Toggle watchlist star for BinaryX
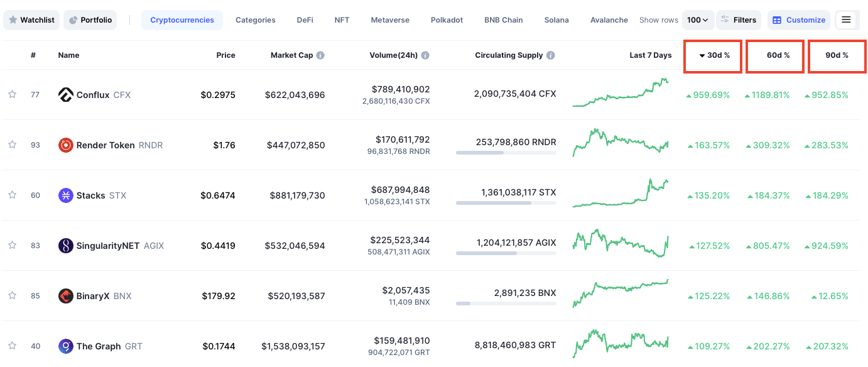This screenshot has height=367, width=868. pos(12,295)
